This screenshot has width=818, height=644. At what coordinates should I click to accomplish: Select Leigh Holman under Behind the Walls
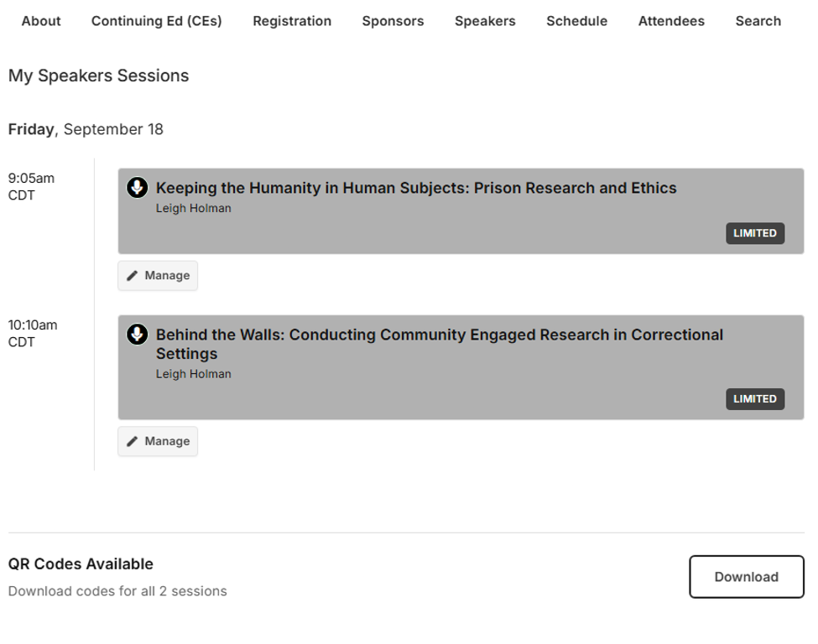(x=194, y=374)
